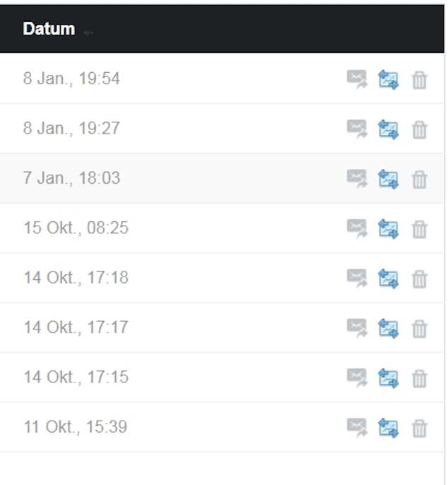Delete the 7 Jan., 18:03 message
The image size is (448, 485).
420,180
